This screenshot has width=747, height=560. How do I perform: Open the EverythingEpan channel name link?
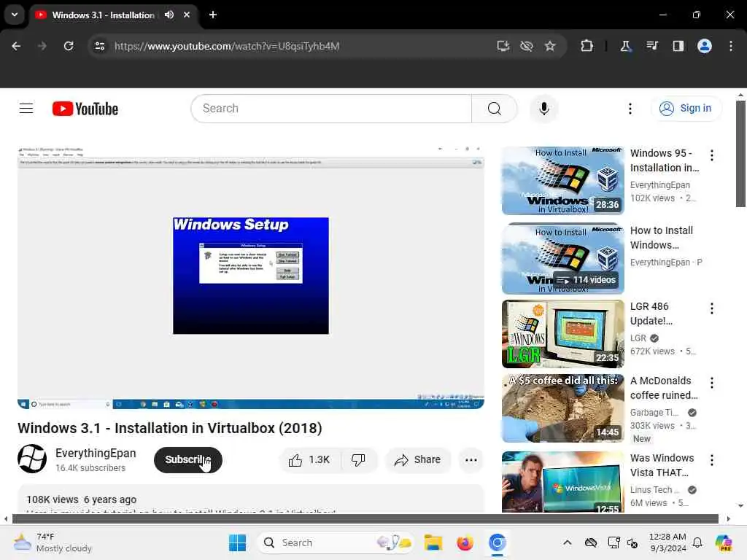96,453
